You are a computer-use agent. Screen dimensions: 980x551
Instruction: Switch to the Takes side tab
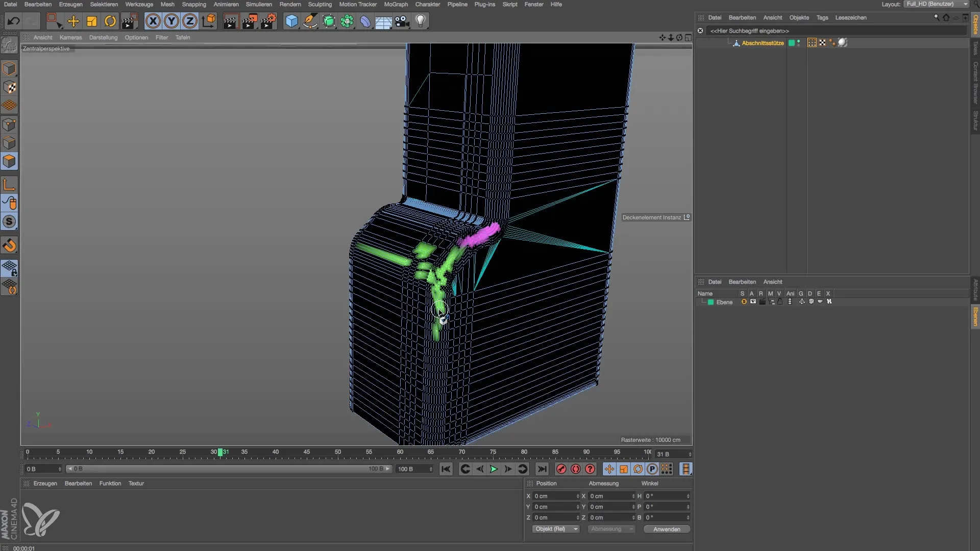pyautogui.click(x=975, y=48)
